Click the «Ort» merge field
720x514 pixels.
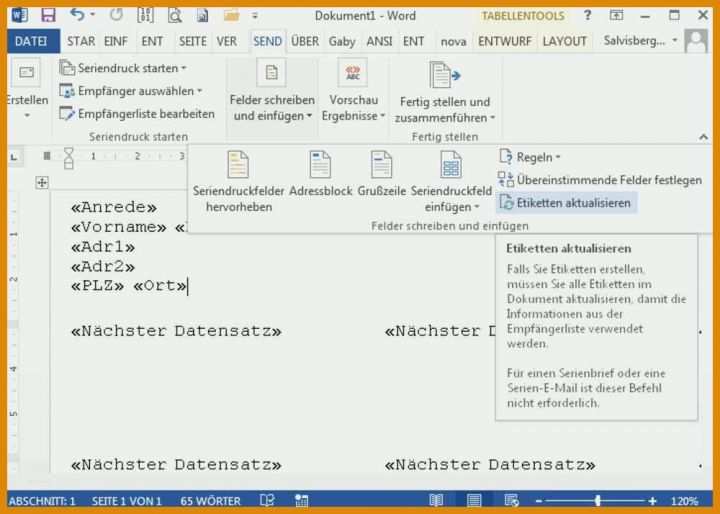click(x=160, y=286)
